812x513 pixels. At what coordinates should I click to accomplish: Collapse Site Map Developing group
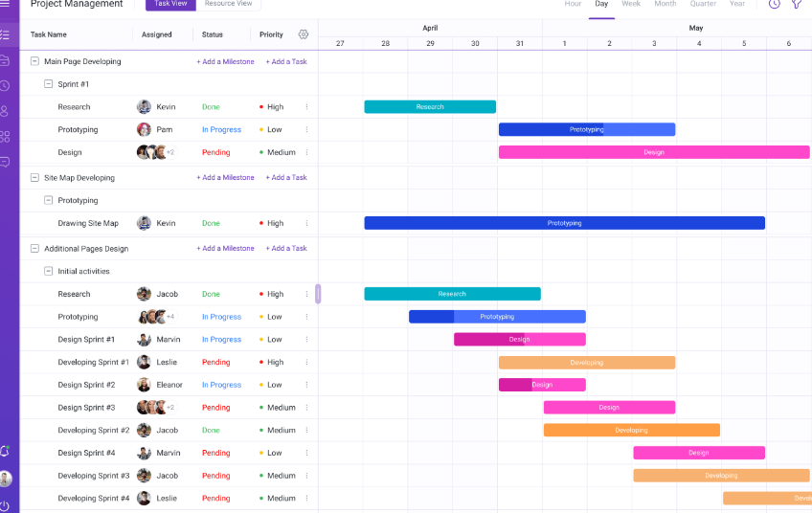coord(34,178)
